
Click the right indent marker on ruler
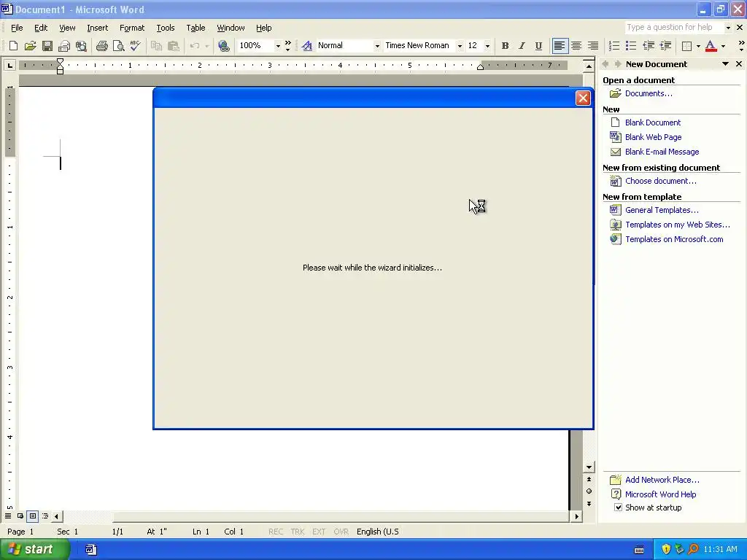[480, 66]
